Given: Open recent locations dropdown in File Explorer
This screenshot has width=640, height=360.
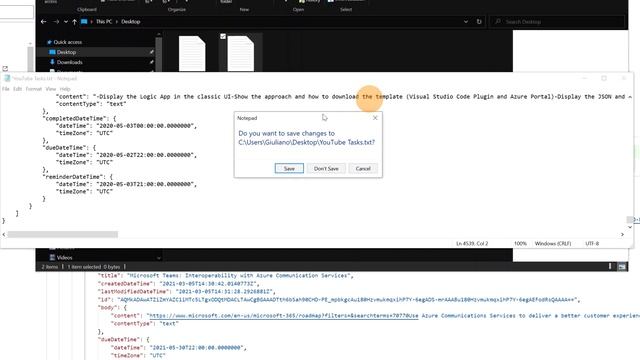Looking at the screenshot, I should (66, 22).
